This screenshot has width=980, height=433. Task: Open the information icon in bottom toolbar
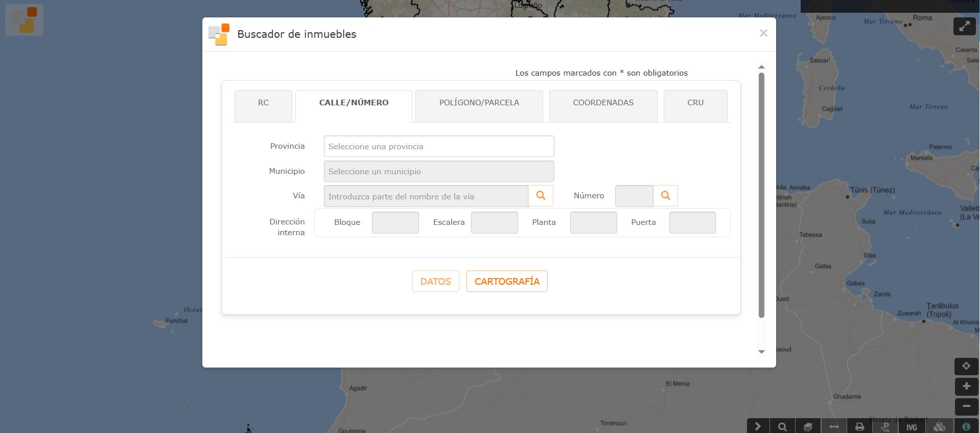point(966,426)
